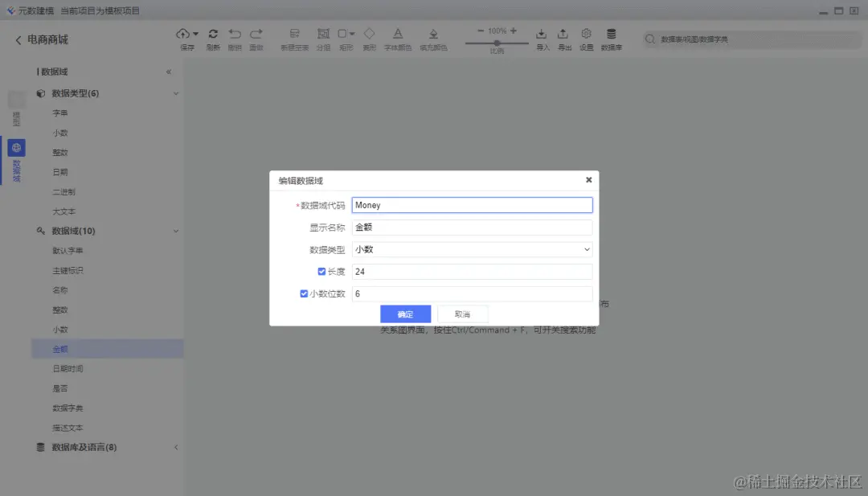868x496 pixels.
Task: Click the 数据库 (database) icon
Action: (611, 34)
